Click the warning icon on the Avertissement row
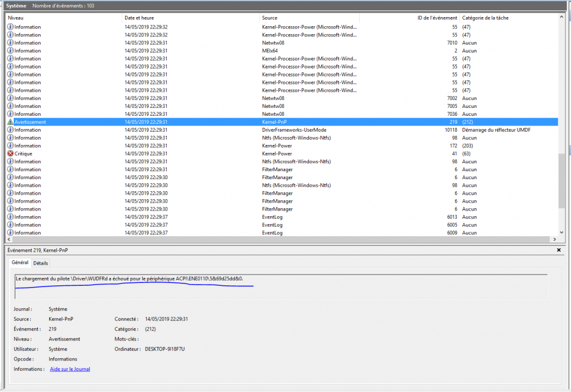 coord(10,122)
